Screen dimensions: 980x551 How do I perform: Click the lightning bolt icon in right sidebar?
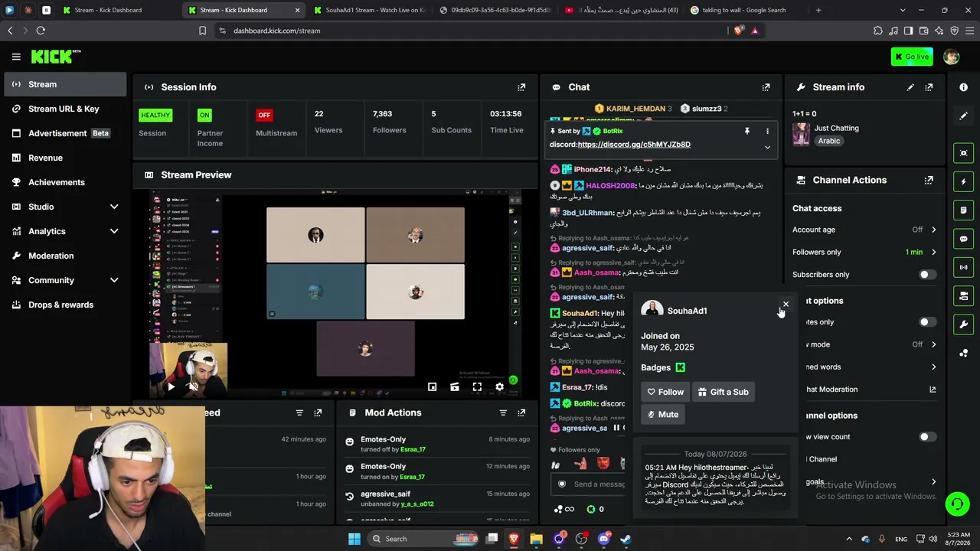pos(963,181)
